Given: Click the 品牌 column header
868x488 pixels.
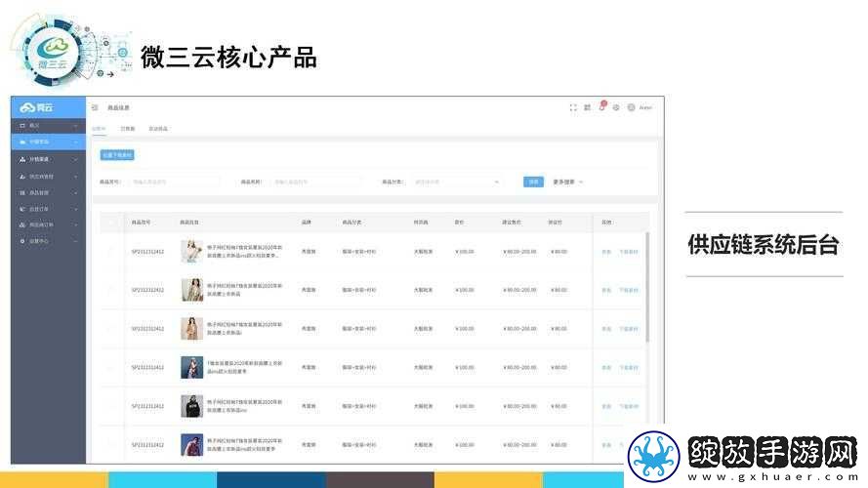Looking at the screenshot, I should pyautogui.click(x=307, y=223).
